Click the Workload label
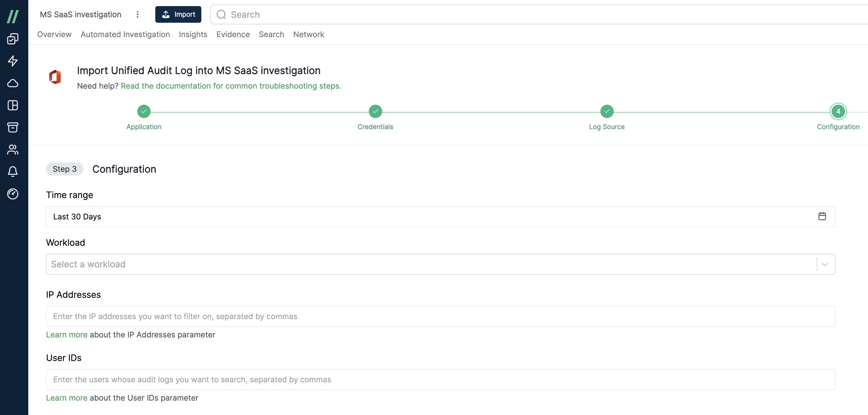 click(x=66, y=243)
